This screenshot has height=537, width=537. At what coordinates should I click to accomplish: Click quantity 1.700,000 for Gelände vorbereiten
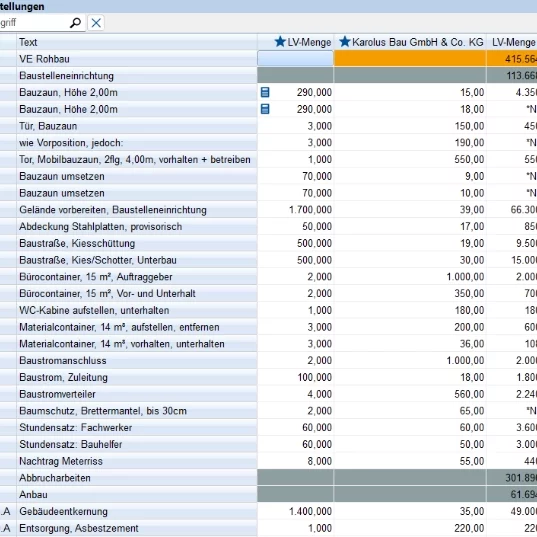[x=310, y=210]
